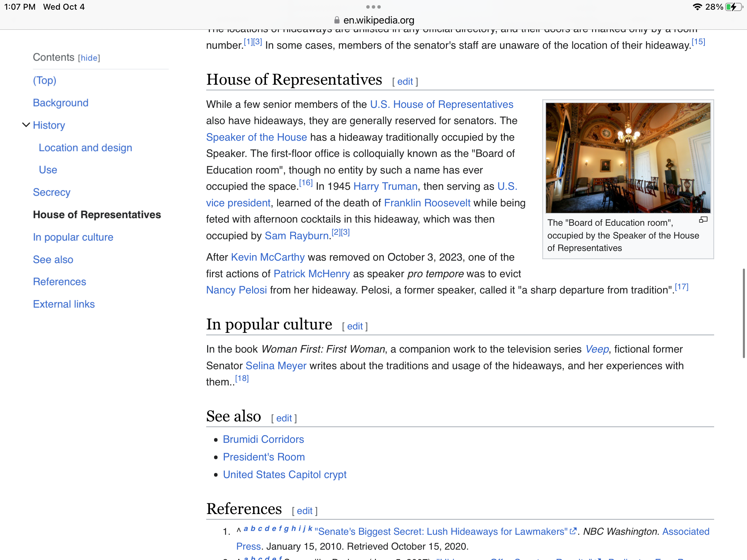This screenshot has width=747, height=560.
Task: Open Kevin McCarthy link
Action: click(x=268, y=257)
